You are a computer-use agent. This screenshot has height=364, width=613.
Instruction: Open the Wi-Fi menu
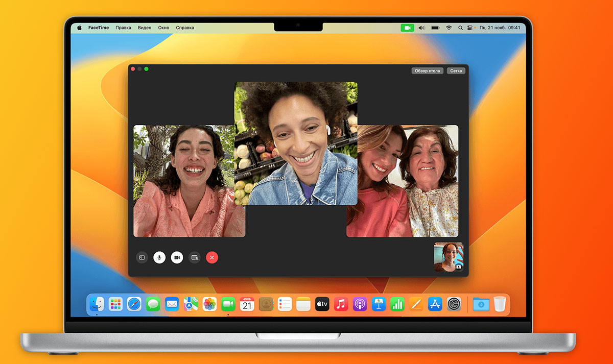449,28
